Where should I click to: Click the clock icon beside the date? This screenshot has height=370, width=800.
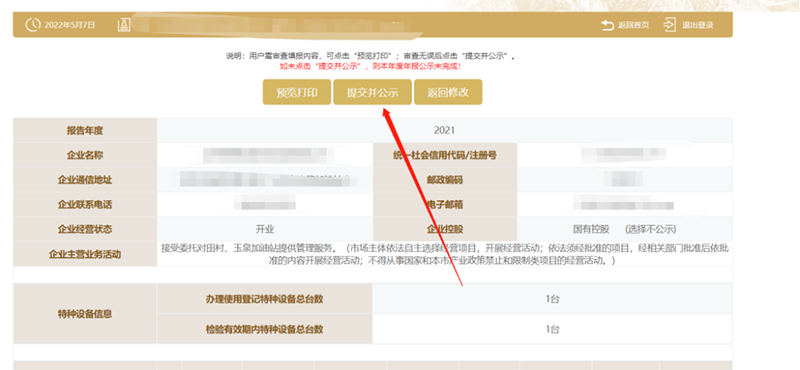(x=33, y=25)
